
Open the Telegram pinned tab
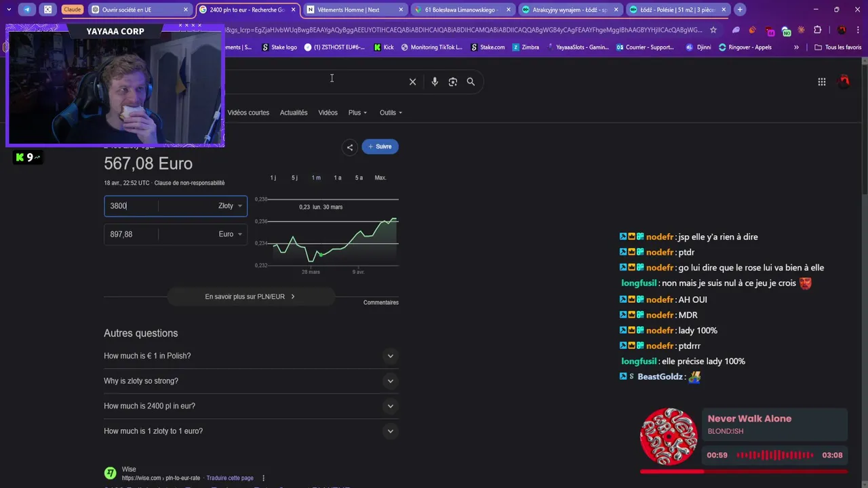point(27,9)
